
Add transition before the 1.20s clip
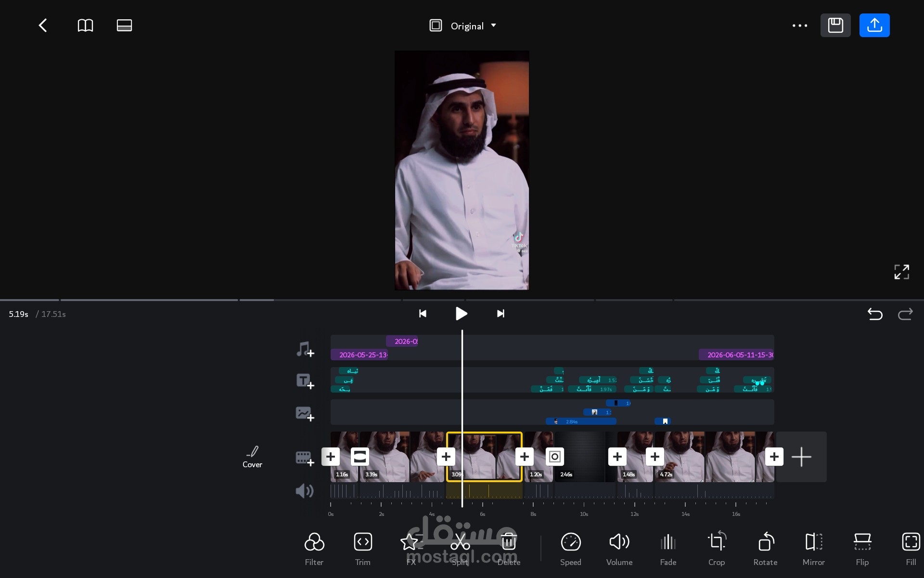pos(525,457)
